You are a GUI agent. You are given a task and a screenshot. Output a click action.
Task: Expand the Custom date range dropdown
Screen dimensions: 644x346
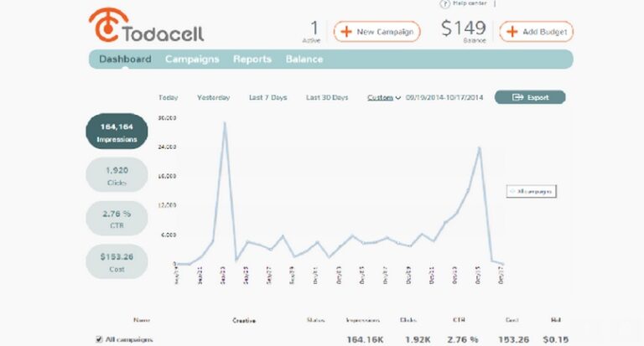384,98
